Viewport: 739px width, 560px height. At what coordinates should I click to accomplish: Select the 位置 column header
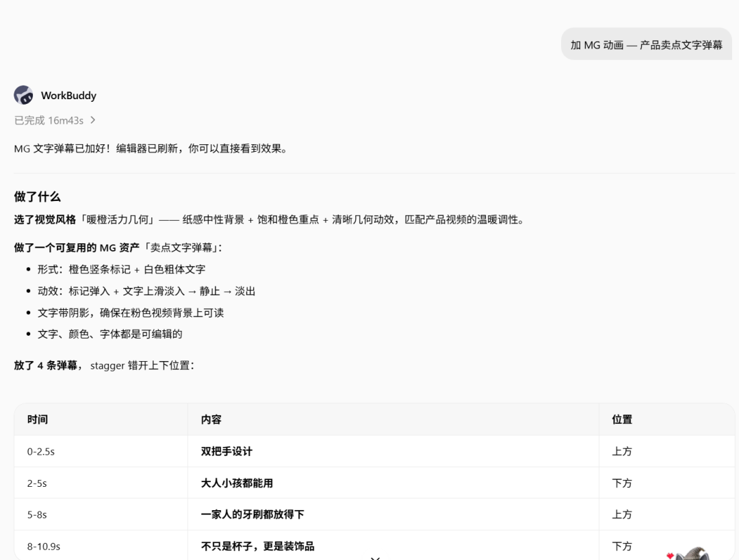pyautogui.click(x=622, y=420)
